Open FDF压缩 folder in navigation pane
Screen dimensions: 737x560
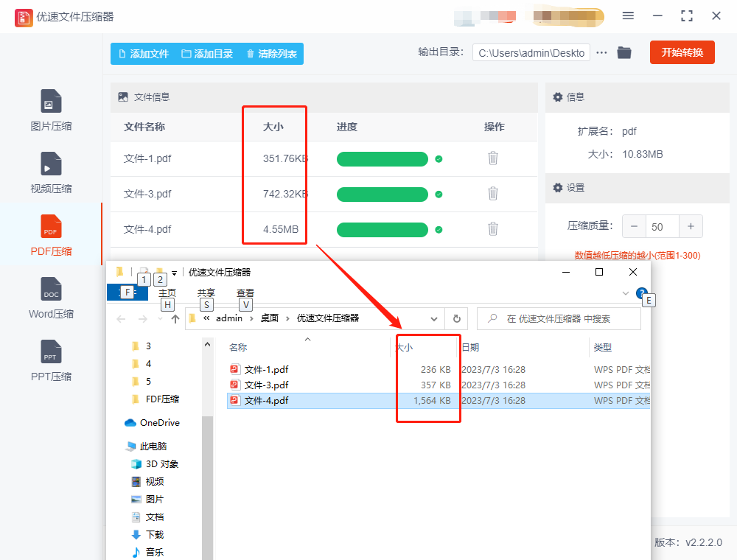(x=156, y=399)
